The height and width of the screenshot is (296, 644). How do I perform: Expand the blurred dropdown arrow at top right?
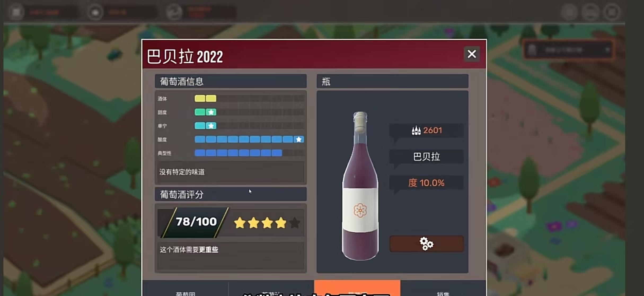607,50
